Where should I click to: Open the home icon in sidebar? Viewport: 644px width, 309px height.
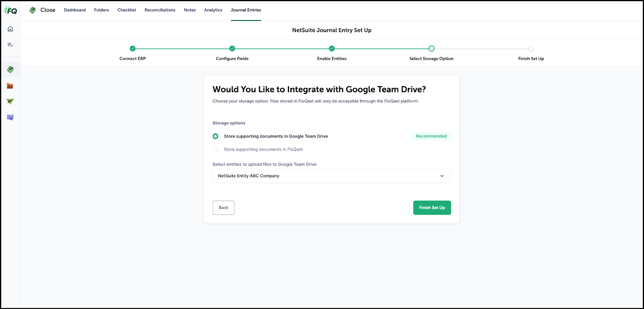10,29
